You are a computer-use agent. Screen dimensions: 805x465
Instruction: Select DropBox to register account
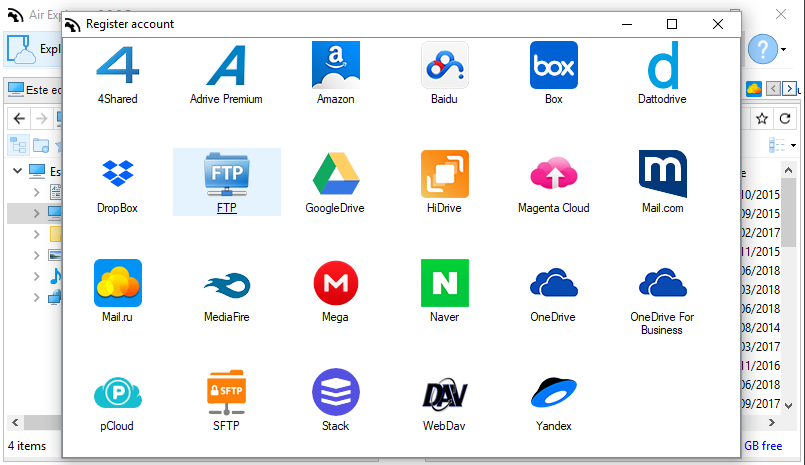118,175
